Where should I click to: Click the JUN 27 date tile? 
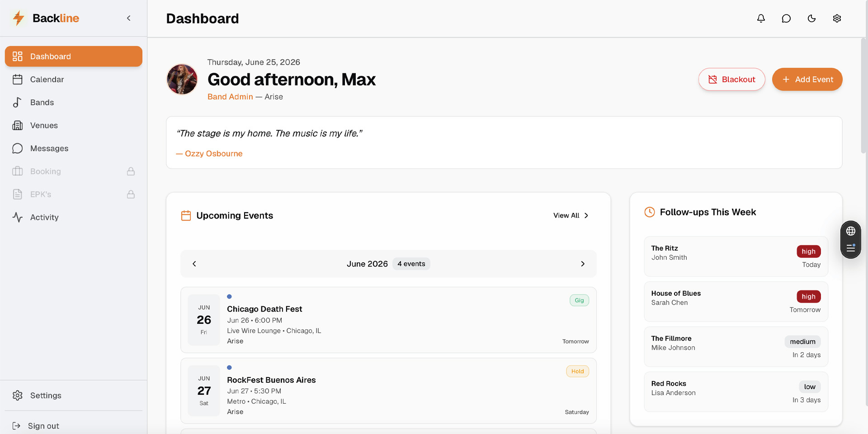204,391
